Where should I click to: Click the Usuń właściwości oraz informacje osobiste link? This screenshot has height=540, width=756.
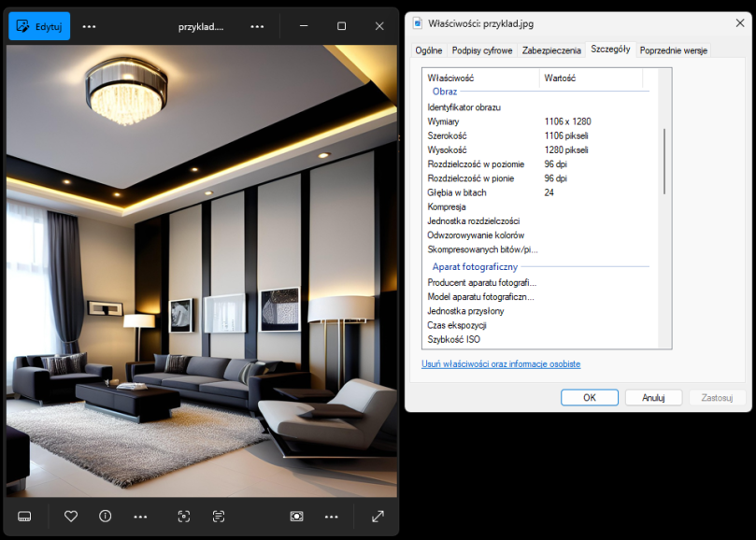tap(501, 363)
